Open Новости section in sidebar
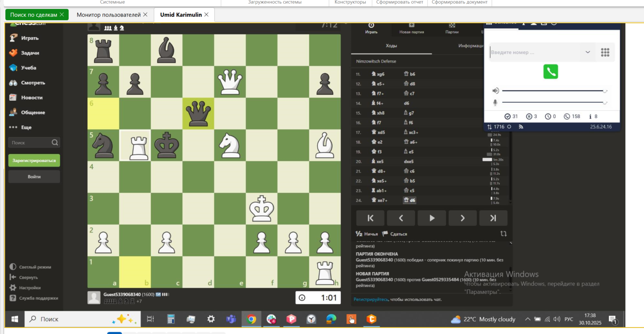 point(26,97)
